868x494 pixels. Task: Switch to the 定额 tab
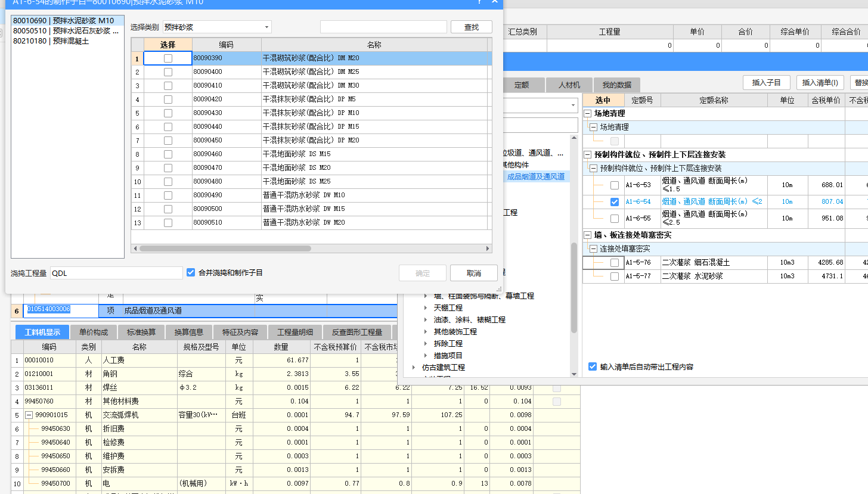522,85
